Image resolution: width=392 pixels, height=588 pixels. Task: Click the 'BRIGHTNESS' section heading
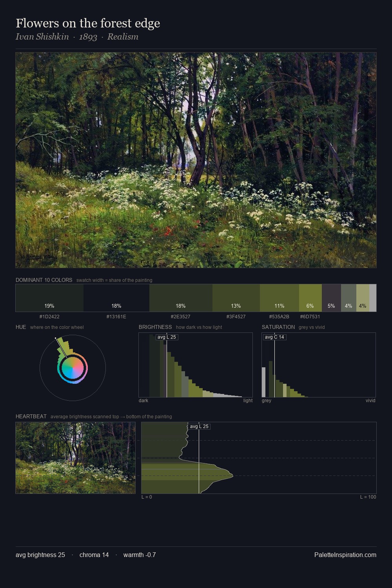155,327
